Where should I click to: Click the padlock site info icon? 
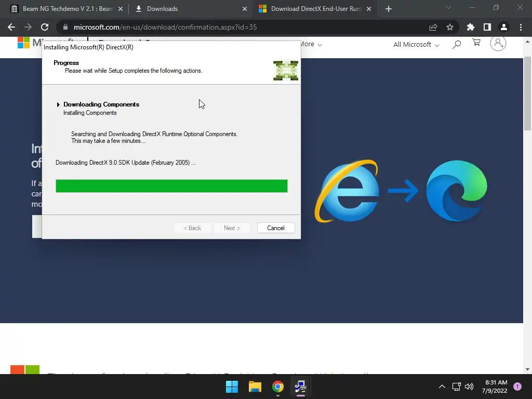65,27
